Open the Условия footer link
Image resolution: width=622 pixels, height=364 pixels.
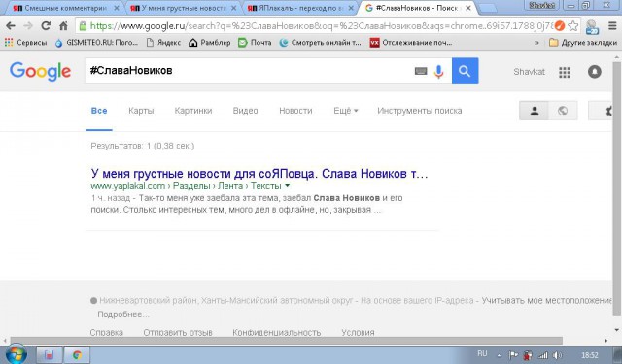pyautogui.click(x=358, y=332)
